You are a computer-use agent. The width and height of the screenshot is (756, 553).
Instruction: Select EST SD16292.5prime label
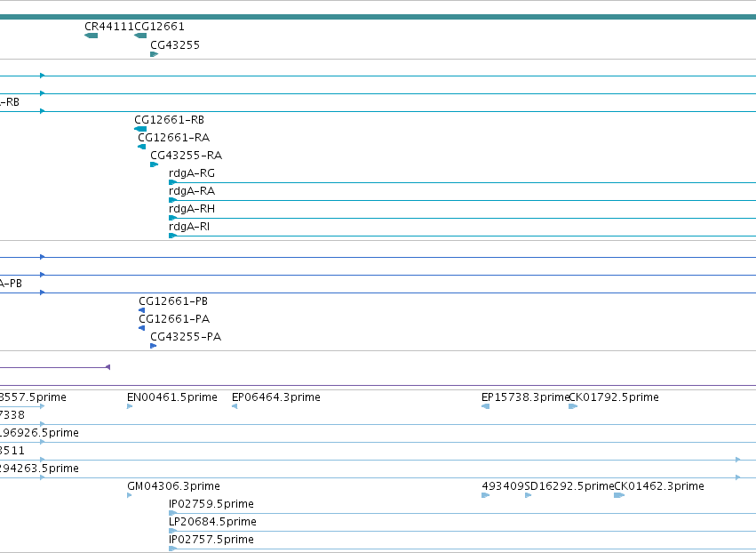pyautogui.click(x=569, y=486)
